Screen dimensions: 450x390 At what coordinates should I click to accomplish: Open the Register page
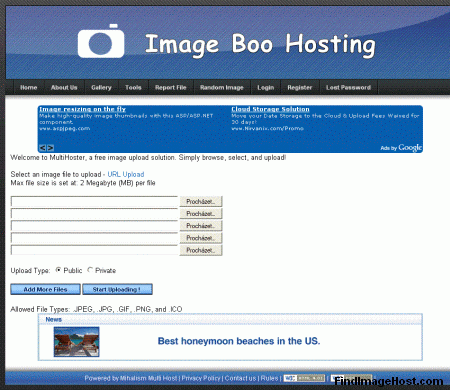pyautogui.click(x=300, y=87)
